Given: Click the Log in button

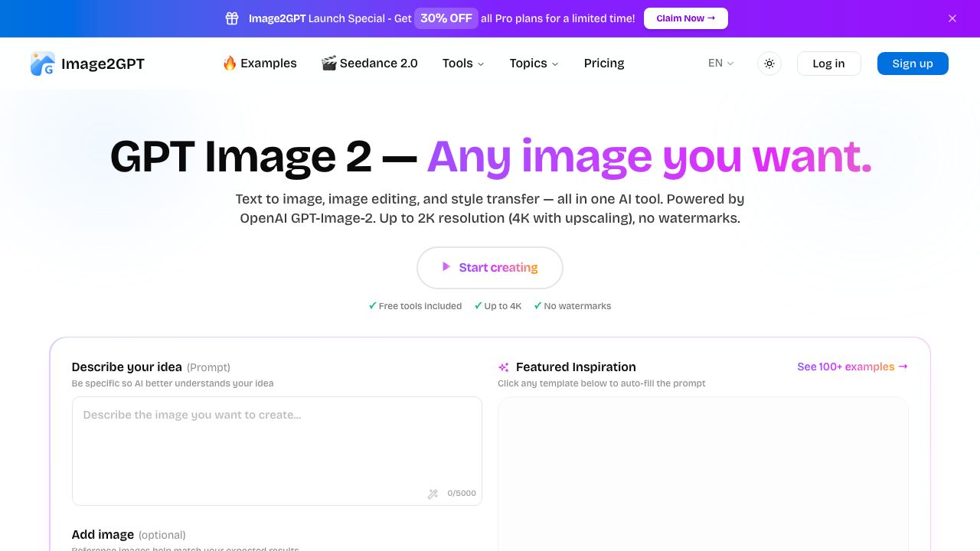Looking at the screenshot, I should pyautogui.click(x=829, y=64).
